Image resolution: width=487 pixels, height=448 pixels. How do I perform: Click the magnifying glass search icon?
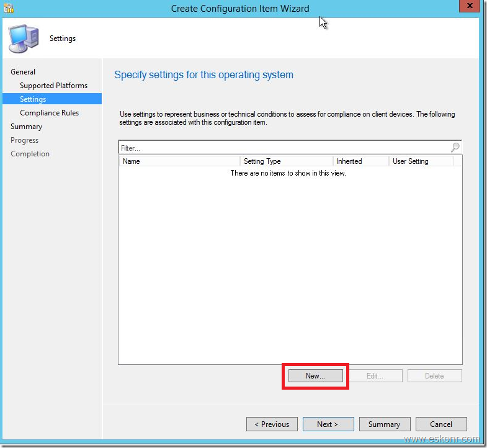point(455,147)
